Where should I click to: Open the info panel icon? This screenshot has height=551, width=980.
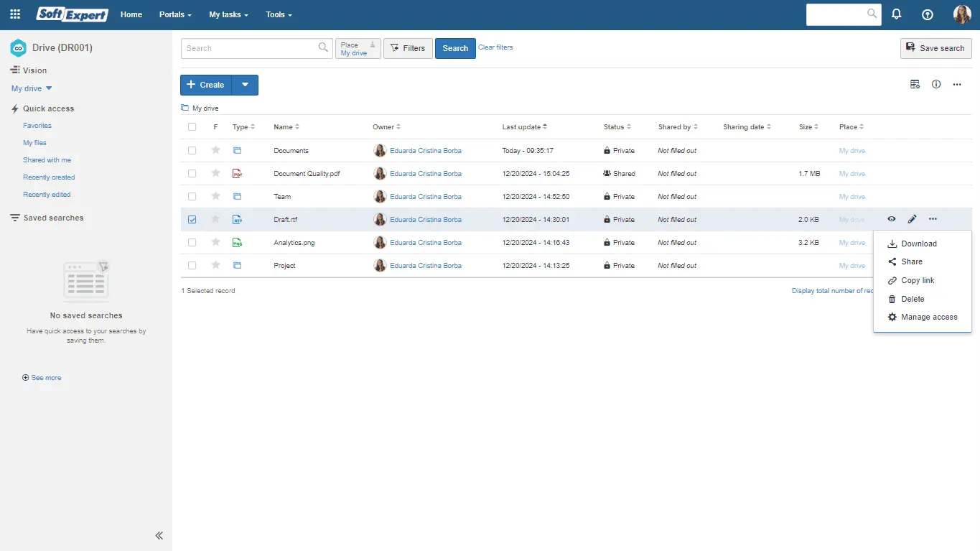(x=936, y=85)
